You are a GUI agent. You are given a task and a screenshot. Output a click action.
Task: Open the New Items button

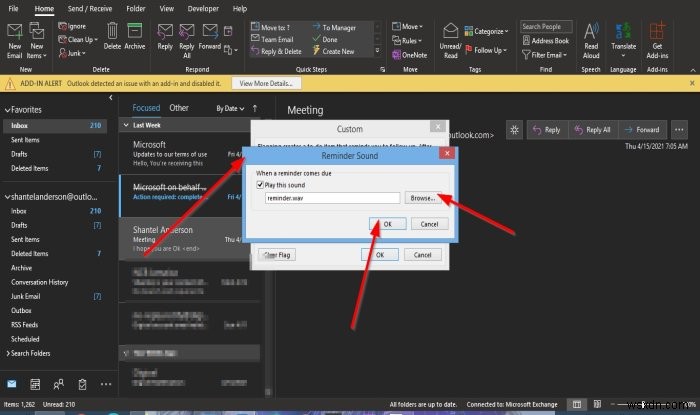click(37, 40)
